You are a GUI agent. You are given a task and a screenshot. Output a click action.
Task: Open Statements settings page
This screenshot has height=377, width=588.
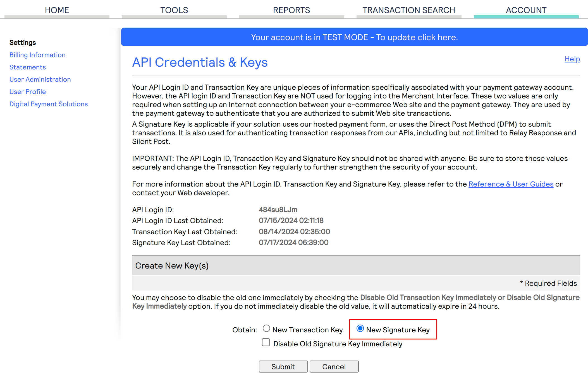click(28, 67)
